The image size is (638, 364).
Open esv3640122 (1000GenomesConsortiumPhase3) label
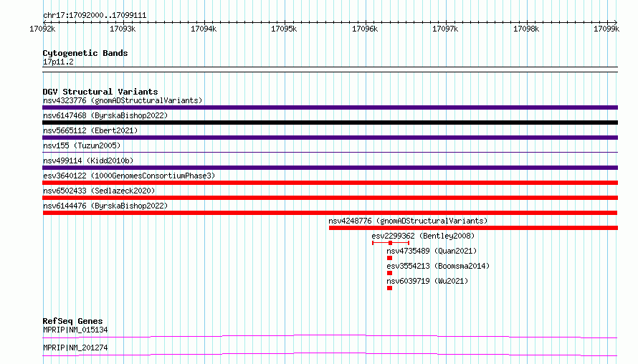point(129,176)
